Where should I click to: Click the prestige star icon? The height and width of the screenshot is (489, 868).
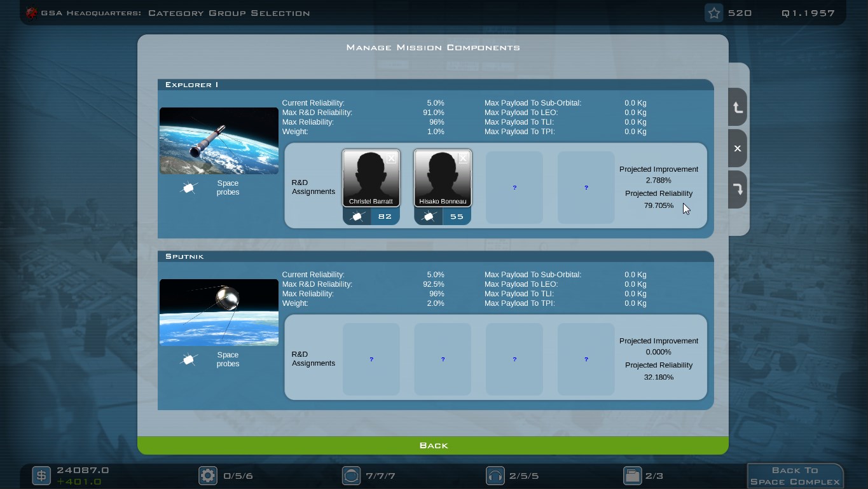(x=714, y=13)
